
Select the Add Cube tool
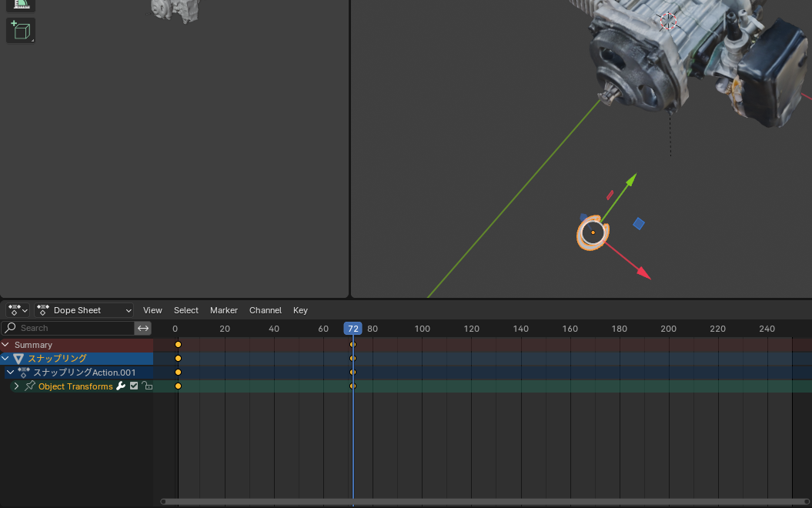coord(21,30)
